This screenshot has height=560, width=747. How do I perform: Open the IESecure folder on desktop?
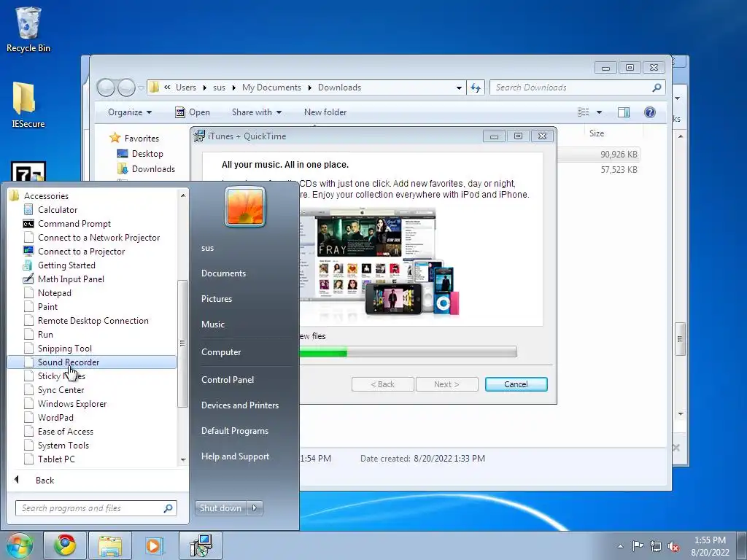point(28,105)
